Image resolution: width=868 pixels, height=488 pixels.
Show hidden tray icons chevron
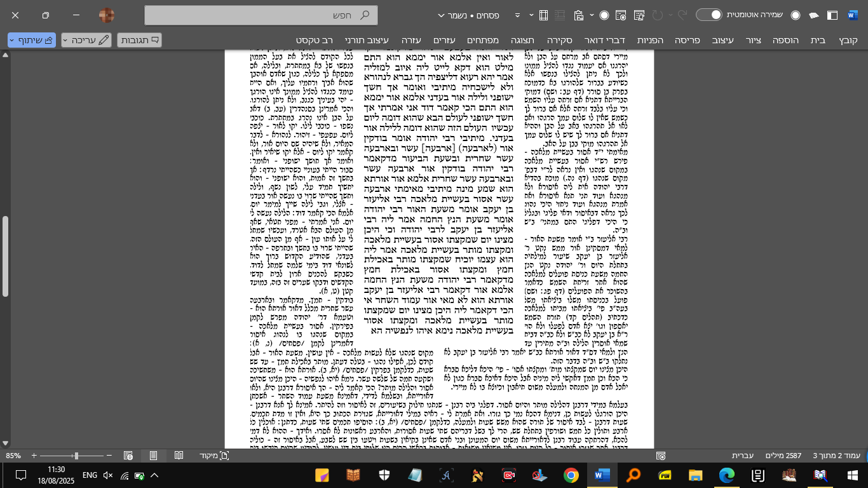(154, 475)
